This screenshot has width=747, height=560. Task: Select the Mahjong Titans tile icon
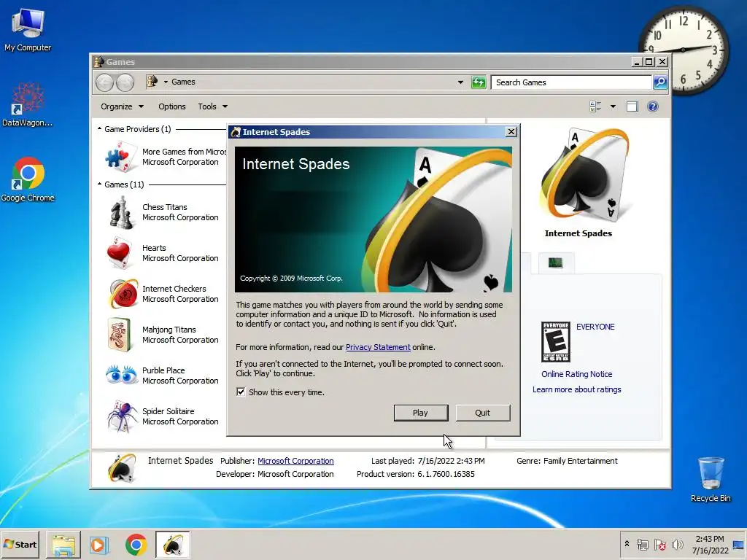(119, 335)
